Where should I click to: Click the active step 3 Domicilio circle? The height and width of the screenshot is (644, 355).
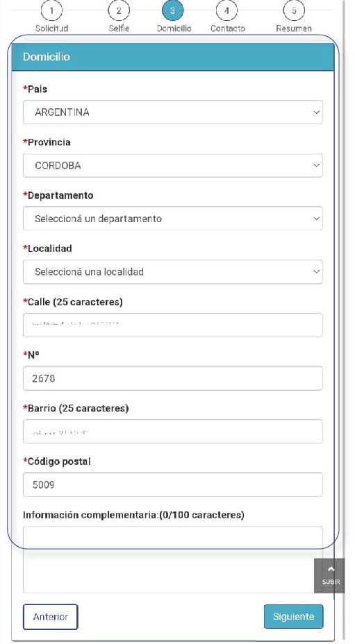tap(173, 10)
